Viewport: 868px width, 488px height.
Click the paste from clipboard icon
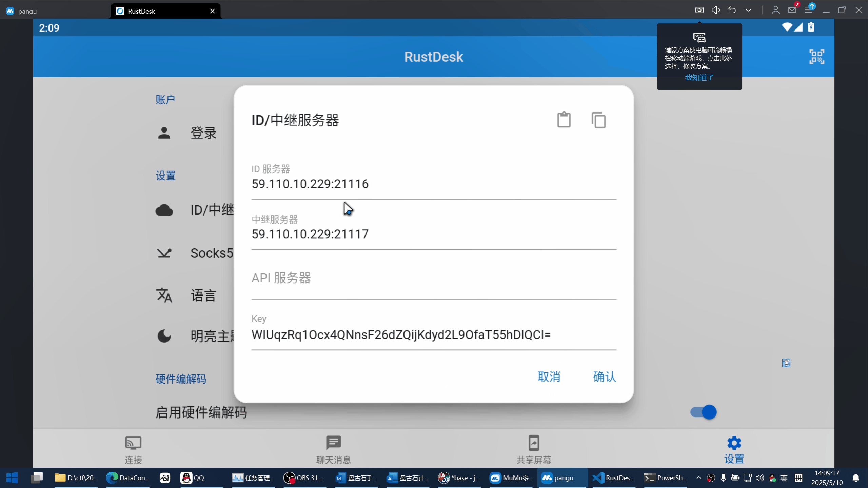(x=564, y=120)
